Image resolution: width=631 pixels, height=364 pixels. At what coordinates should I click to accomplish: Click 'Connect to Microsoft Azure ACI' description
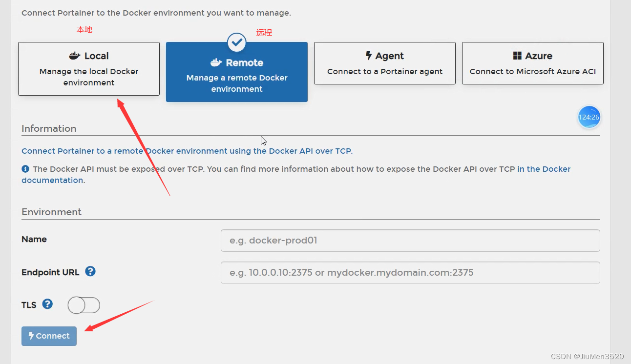tap(533, 71)
